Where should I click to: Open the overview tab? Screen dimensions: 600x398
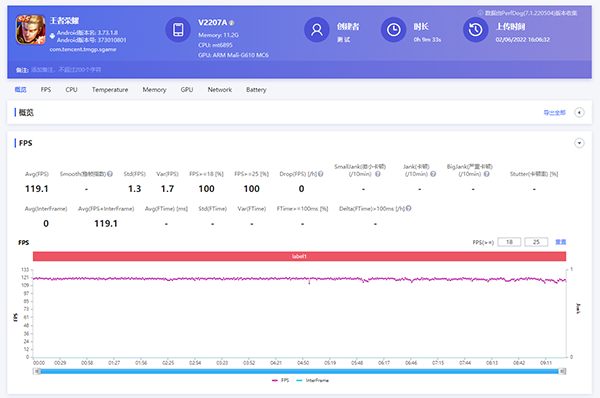(x=21, y=90)
